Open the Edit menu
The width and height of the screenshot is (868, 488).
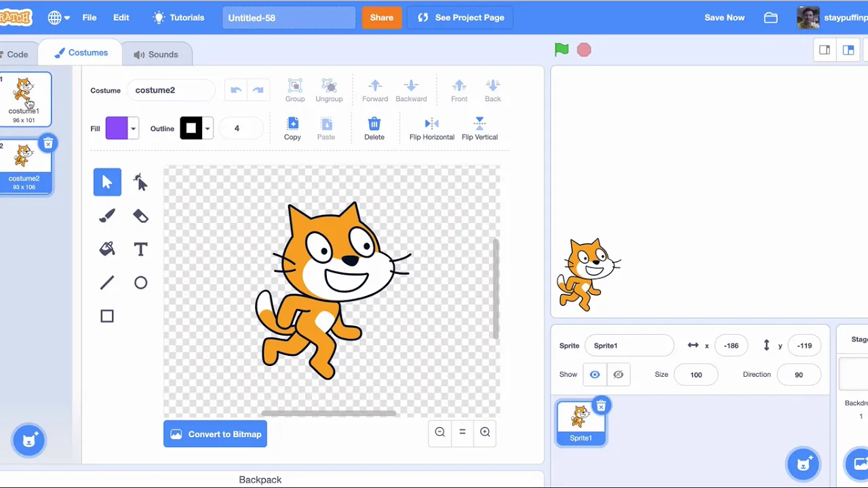pyautogui.click(x=121, y=18)
